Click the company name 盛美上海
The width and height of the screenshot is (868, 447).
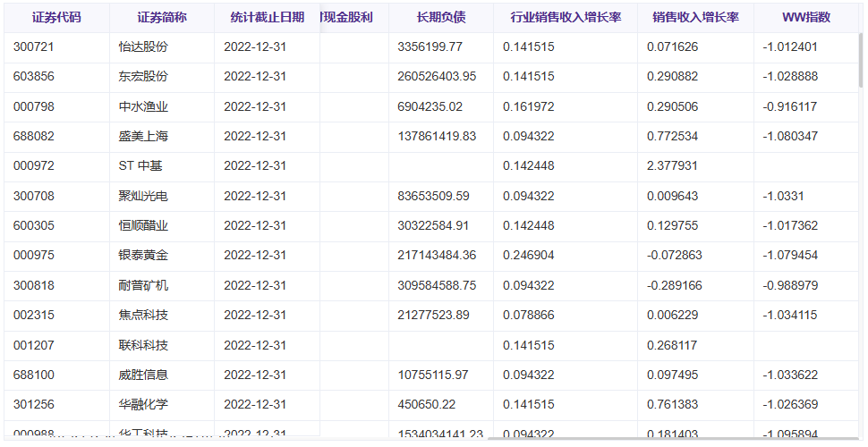click(143, 136)
